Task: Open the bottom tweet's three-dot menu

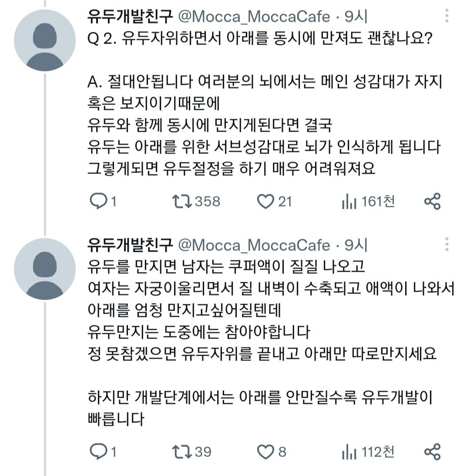Action: (x=447, y=245)
